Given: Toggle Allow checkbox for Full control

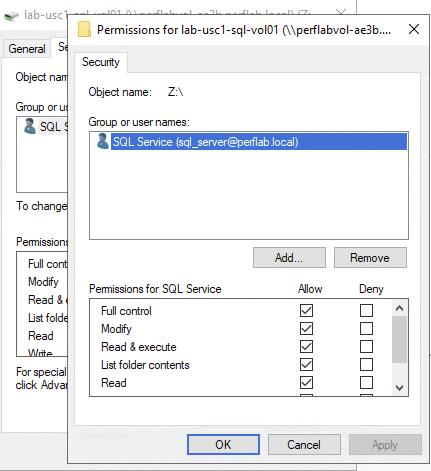Looking at the screenshot, I should [x=306, y=311].
